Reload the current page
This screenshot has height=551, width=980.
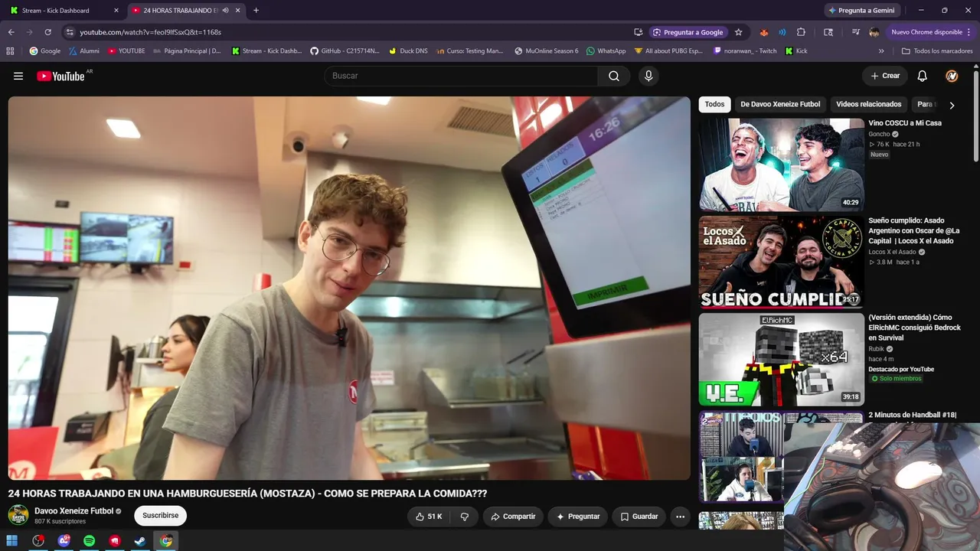click(48, 32)
